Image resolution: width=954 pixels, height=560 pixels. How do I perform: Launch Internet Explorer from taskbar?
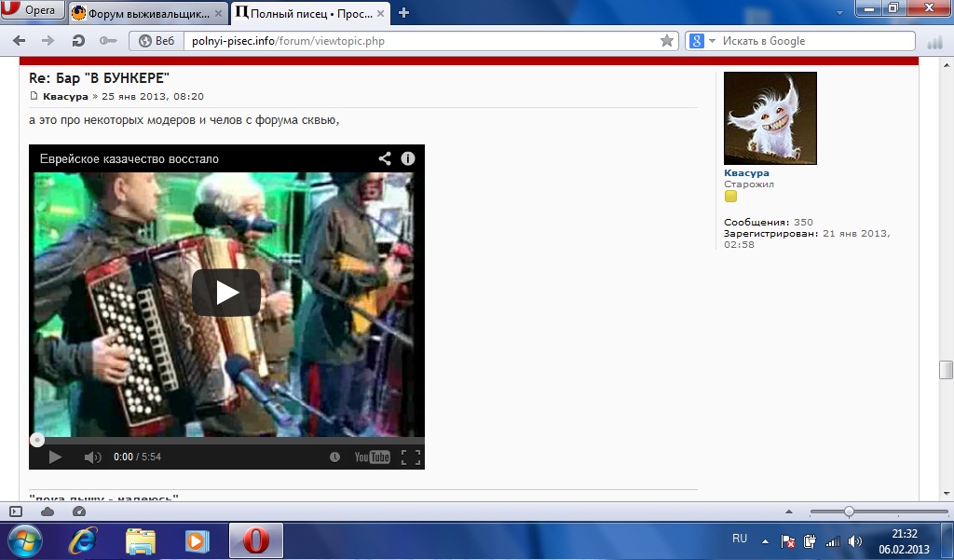(83, 541)
